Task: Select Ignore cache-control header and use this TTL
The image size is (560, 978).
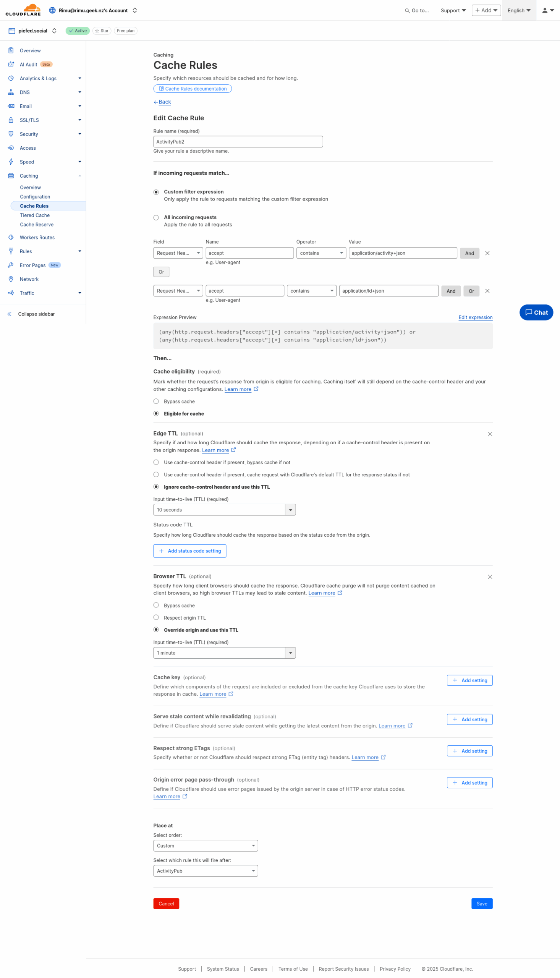Action: coord(156,486)
